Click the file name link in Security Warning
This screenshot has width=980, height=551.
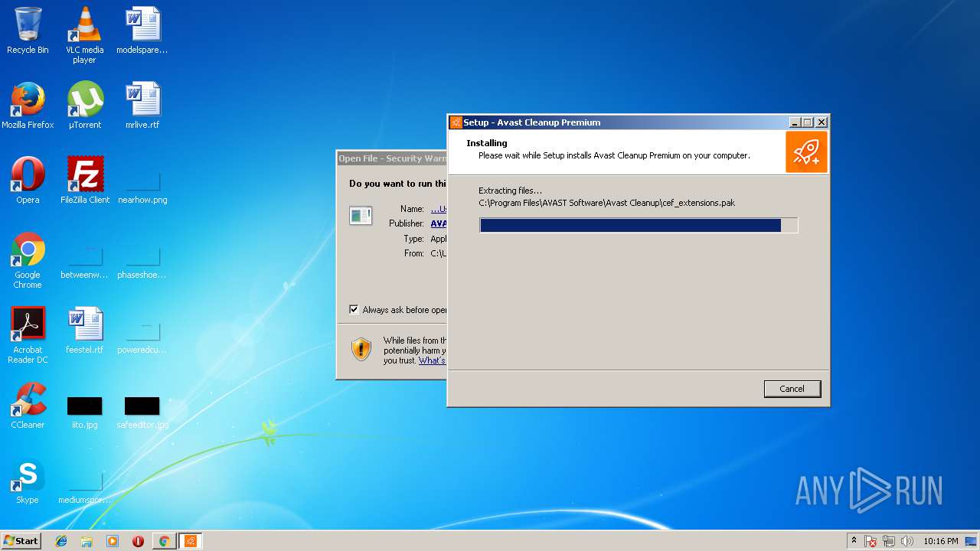pos(438,209)
